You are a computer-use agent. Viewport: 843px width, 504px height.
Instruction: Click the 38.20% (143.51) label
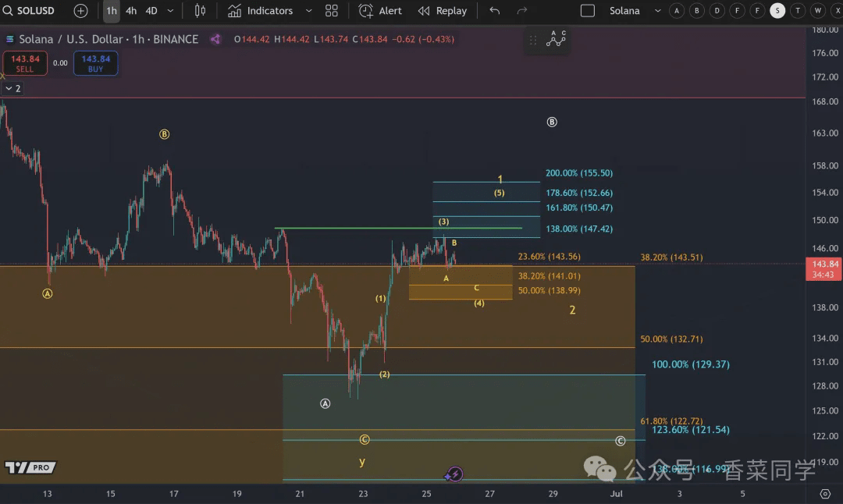coord(671,257)
